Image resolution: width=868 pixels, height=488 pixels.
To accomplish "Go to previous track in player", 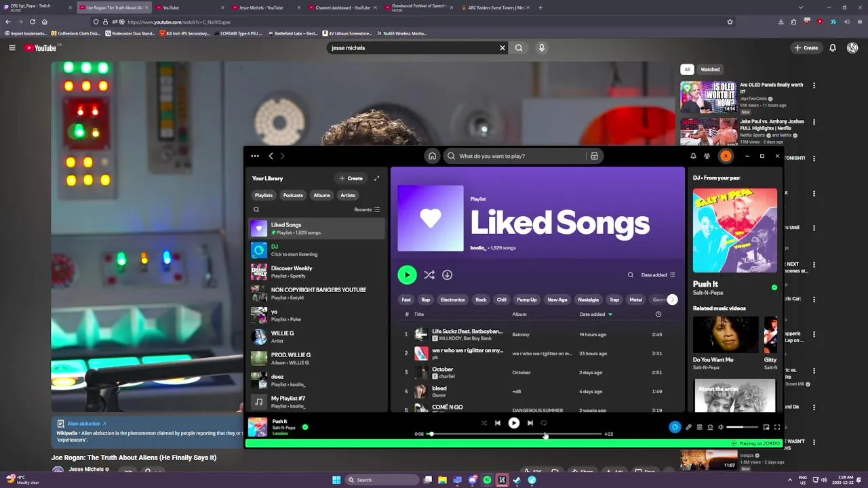I will pyautogui.click(x=498, y=423).
